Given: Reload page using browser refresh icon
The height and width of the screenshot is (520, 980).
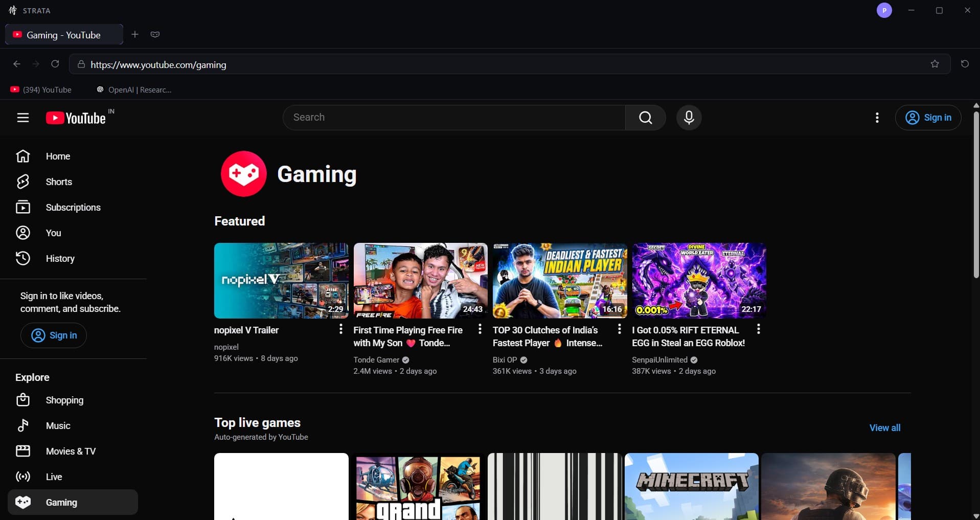Looking at the screenshot, I should pyautogui.click(x=55, y=64).
